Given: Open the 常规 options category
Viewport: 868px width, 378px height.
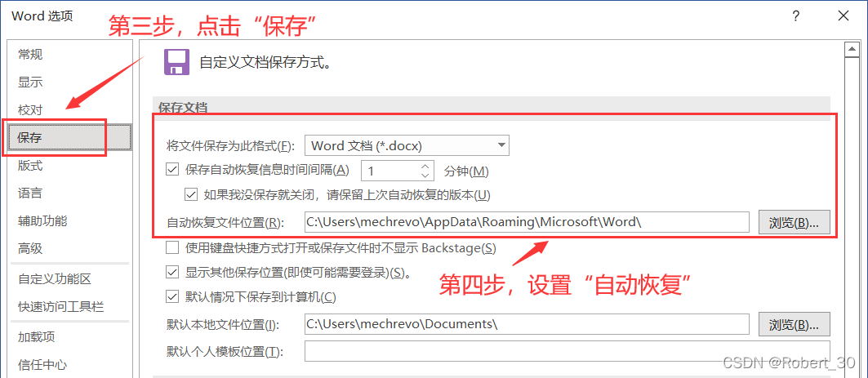Looking at the screenshot, I should [x=30, y=54].
